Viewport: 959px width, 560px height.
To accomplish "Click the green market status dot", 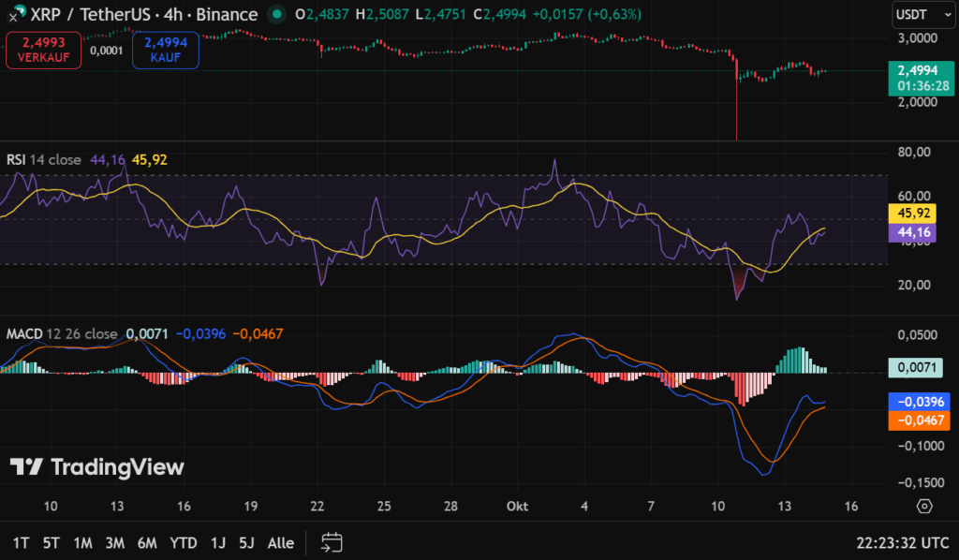I will 275,14.
